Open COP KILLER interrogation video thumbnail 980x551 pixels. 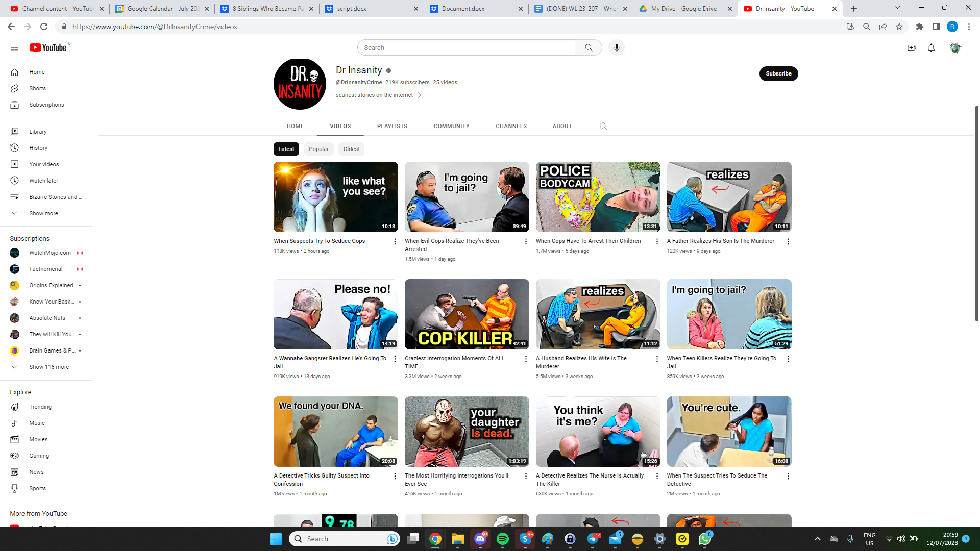coord(467,314)
